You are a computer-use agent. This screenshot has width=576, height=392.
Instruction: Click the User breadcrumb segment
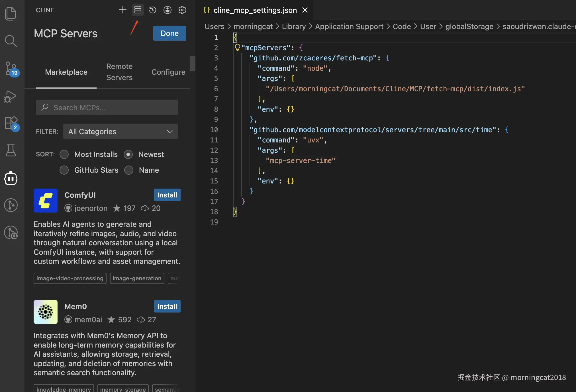428,26
